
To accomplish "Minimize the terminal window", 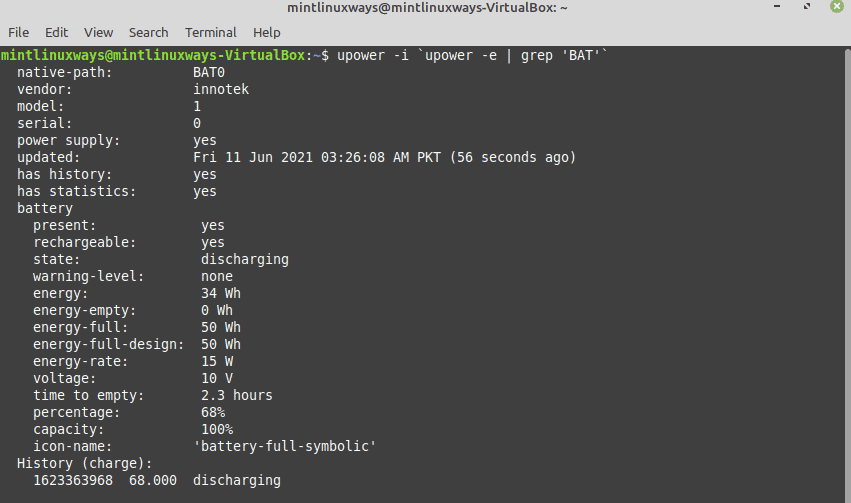I will [777, 7].
